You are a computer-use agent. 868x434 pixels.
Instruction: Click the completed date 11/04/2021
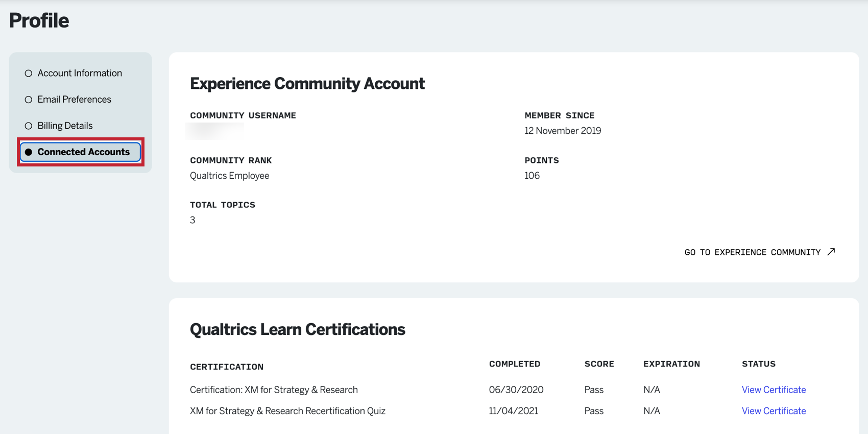[514, 411]
